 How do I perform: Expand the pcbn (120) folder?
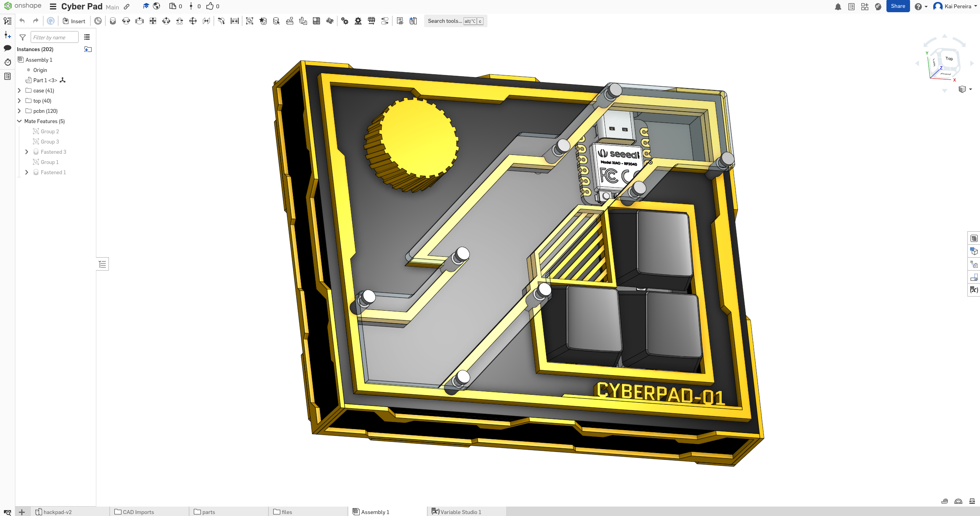19,111
